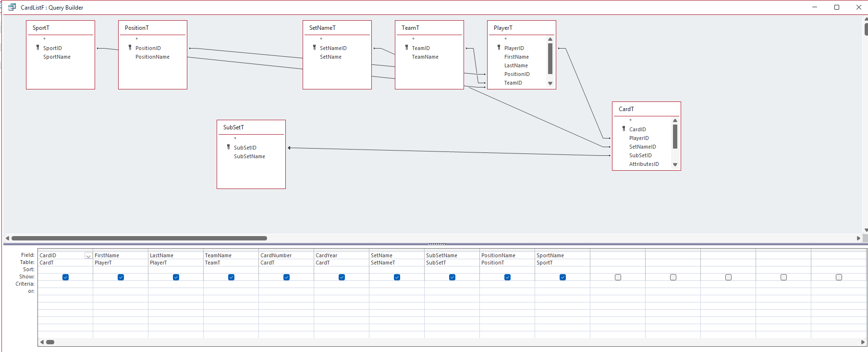Open the CardID field dropdown arrow

pyautogui.click(x=88, y=256)
